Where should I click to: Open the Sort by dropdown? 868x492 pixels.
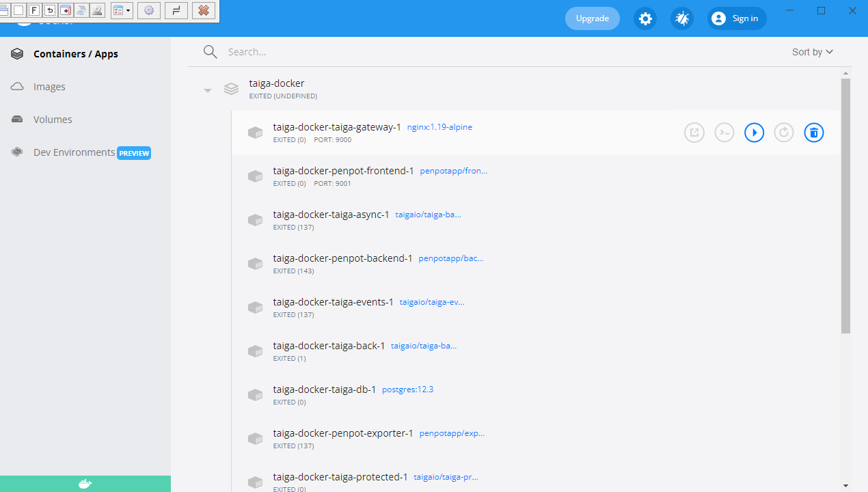click(813, 52)
